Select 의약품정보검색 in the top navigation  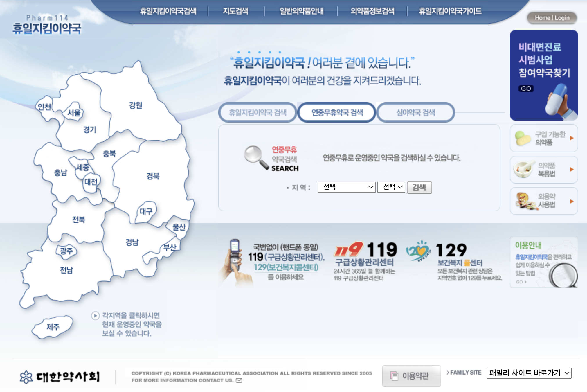[372, 11]
